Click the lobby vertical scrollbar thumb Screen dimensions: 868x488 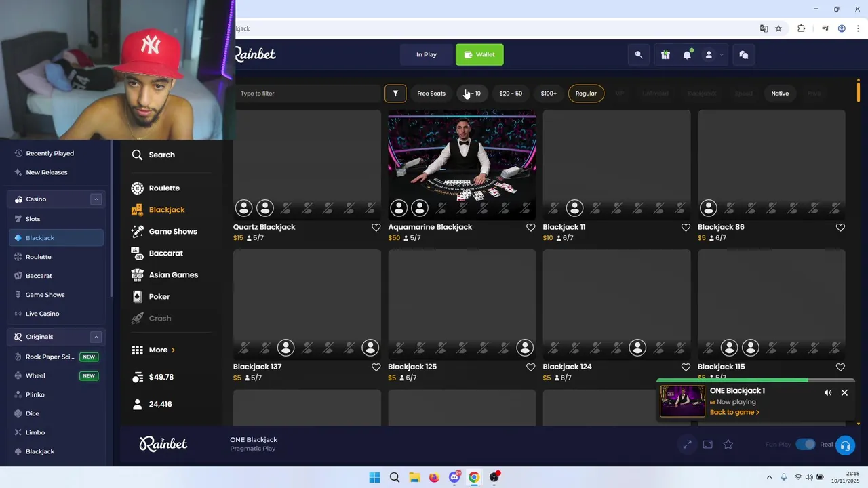[859, 91]
